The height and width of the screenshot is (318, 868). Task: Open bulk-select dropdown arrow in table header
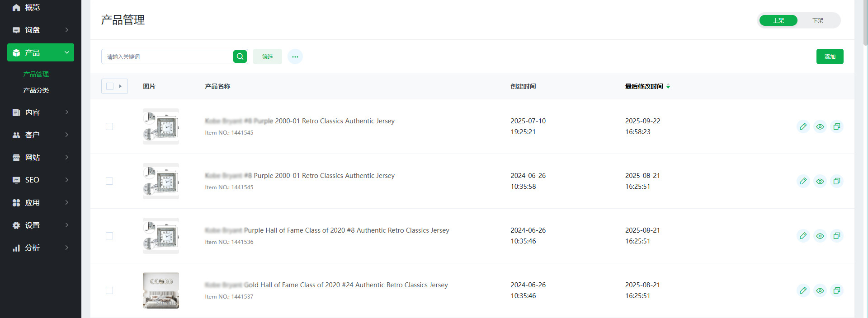coord(120,86)
